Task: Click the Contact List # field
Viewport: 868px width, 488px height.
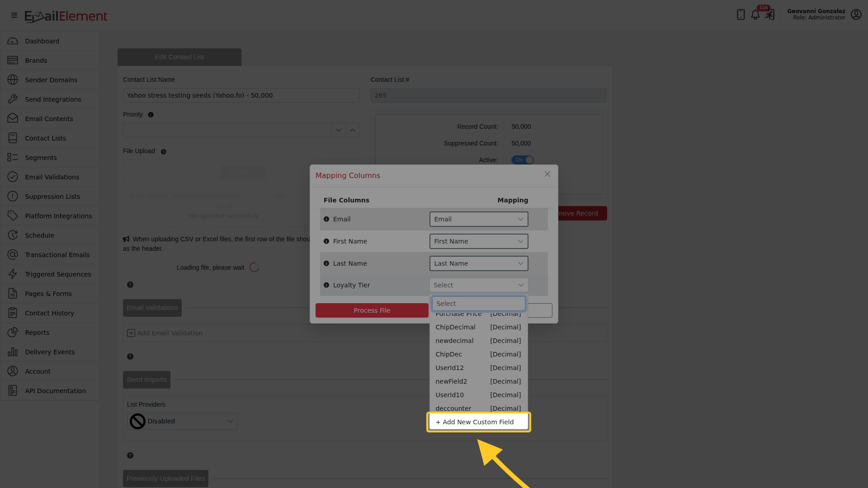Action: [489, 95]
